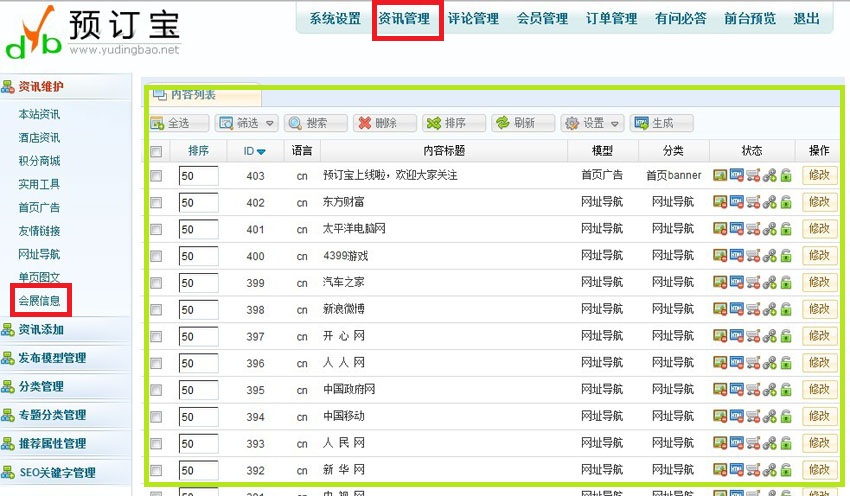850x496 pixels.
Task: Click the 生成 generate toolbar button
Action: coord(661,123)
